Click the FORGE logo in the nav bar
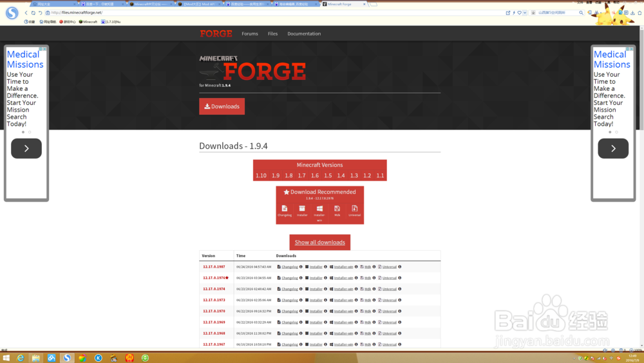The width and height of the screenshot is (644, 363). 216,34
